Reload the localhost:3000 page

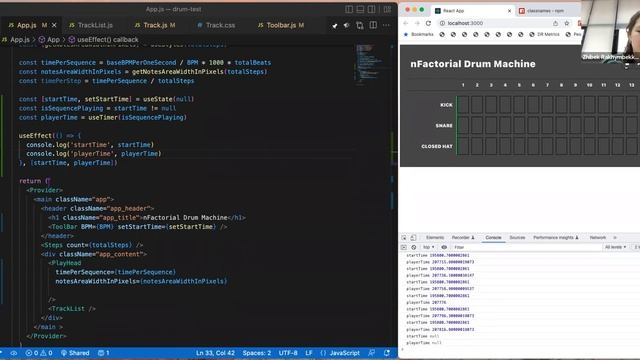[x=429, y=23]
